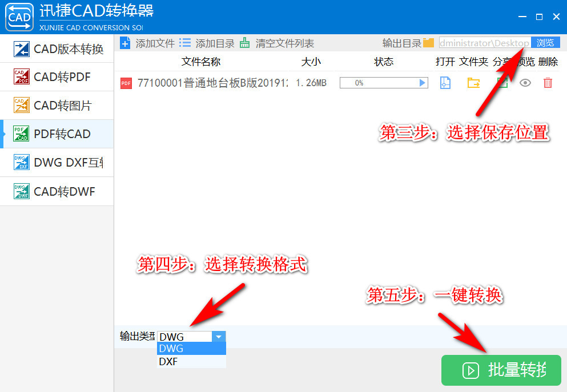
Task: Click the CAD app logo in title bar
Action: click(19, 17)
